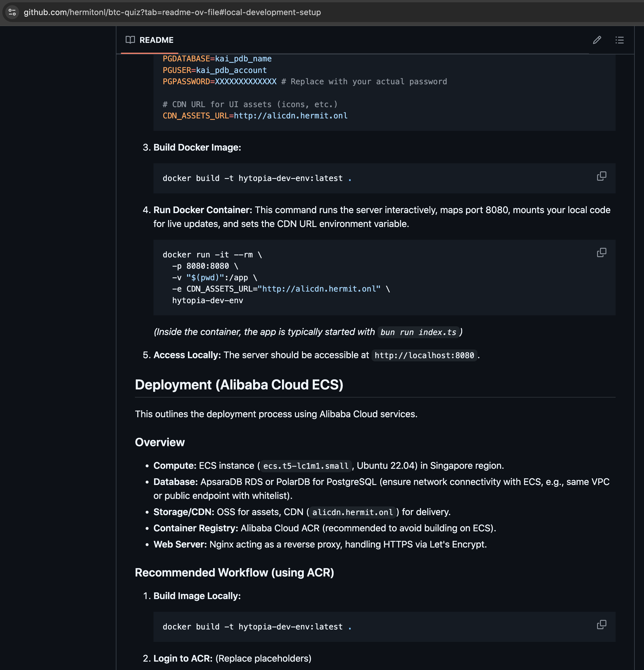Click the http://localhost:8080 inline code

[424, 356]
